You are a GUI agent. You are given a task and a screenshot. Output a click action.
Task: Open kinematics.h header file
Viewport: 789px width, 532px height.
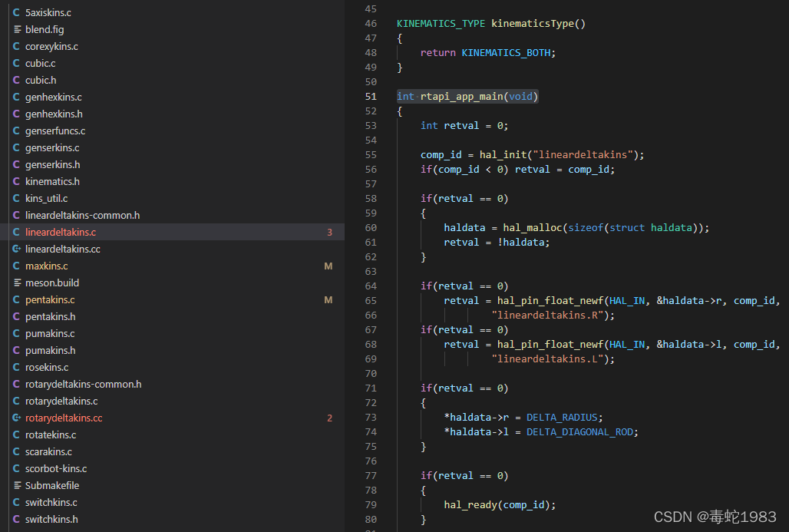click(52, 181)
